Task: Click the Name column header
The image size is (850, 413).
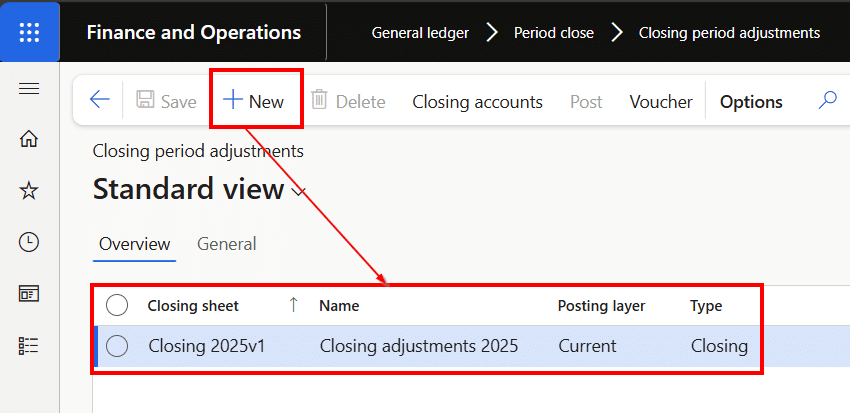Action: [x=339, y=306]
